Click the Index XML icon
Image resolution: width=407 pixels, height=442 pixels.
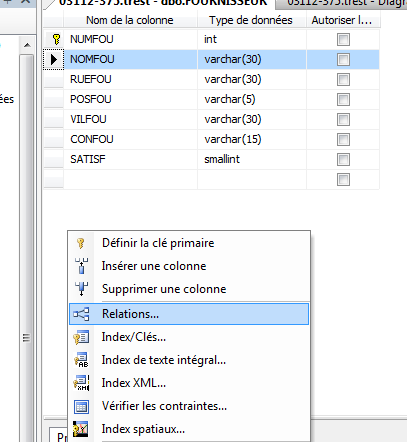pos(81,383)
